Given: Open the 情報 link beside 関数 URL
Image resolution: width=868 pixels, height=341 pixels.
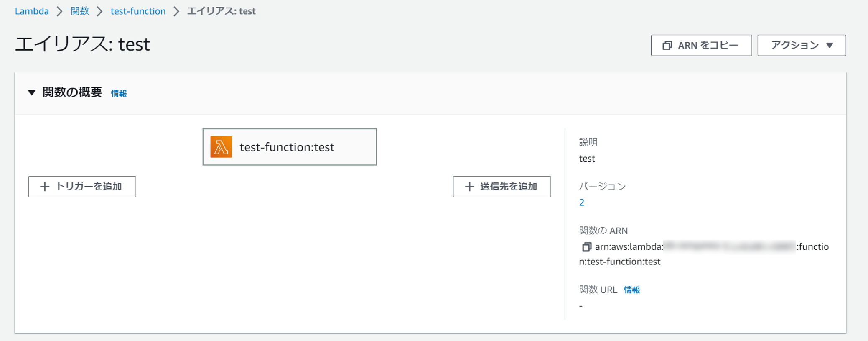Looking at the screenshot, I should tap(631, 290).
